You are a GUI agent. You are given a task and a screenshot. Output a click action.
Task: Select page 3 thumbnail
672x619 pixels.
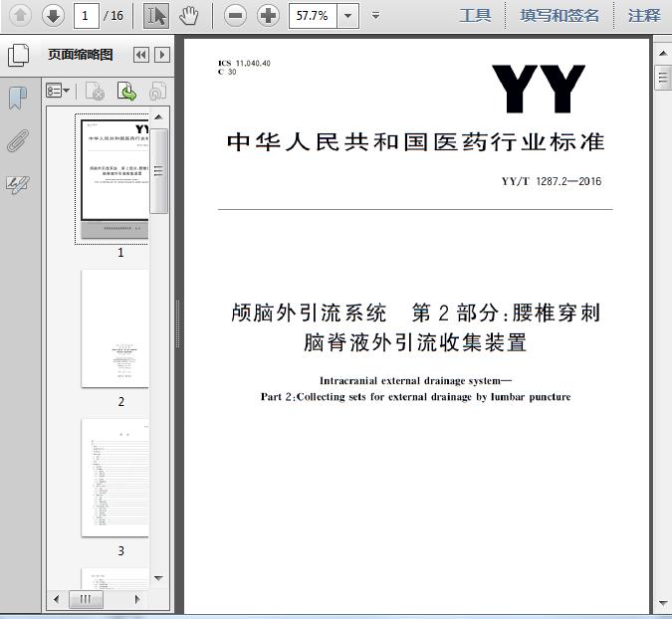pos(114,478)
